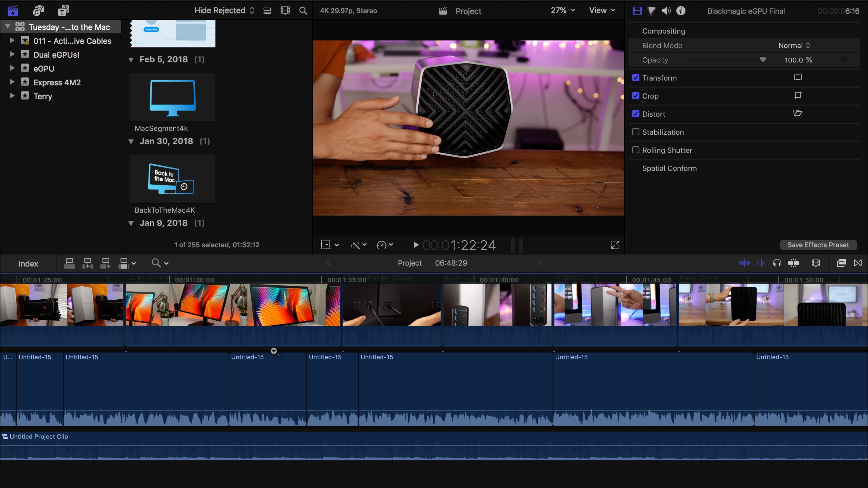Show the Color inspector

(x=652, y=11)
